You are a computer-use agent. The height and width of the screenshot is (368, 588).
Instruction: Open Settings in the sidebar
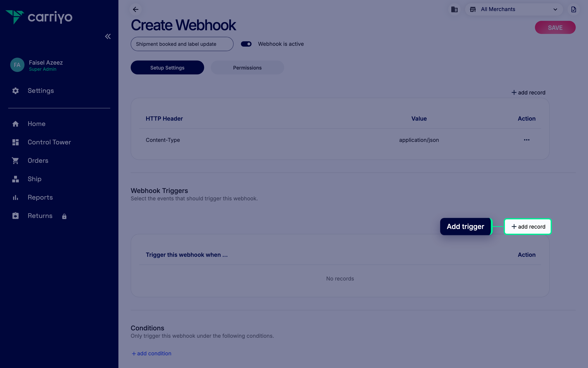point(41,91)
